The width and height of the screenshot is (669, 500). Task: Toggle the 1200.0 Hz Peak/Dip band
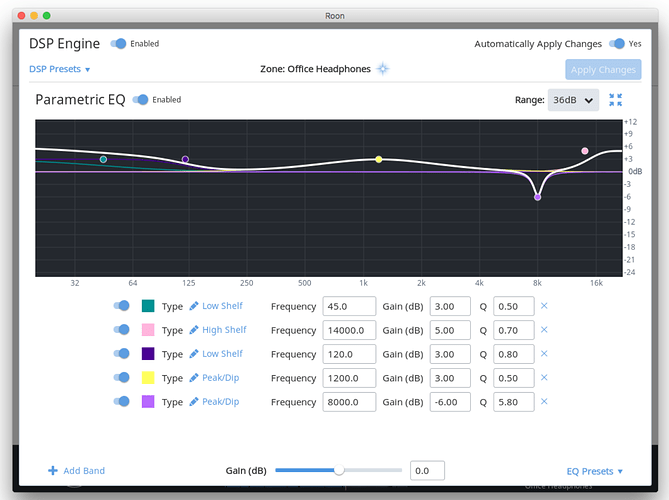(122, 377)
